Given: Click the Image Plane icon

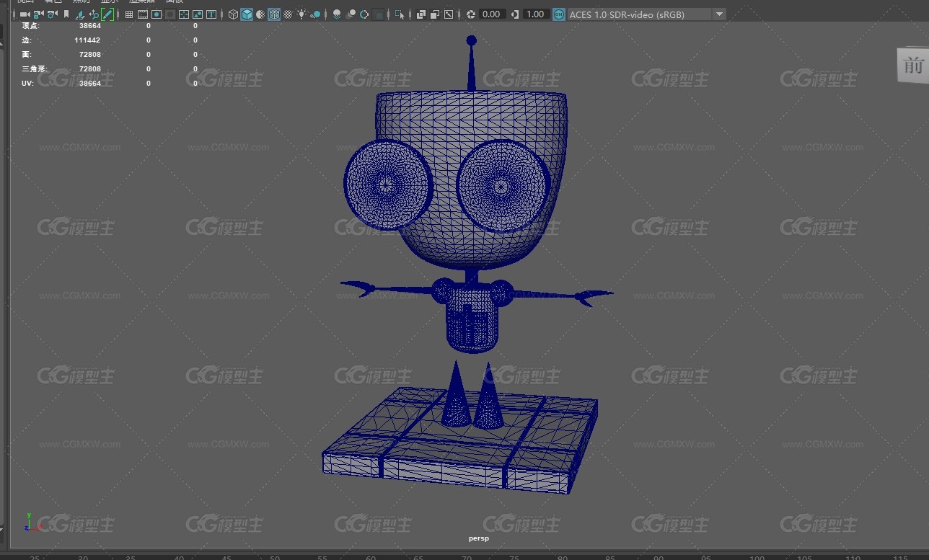Looking at the screenshot, I should (x=79, y=14).
